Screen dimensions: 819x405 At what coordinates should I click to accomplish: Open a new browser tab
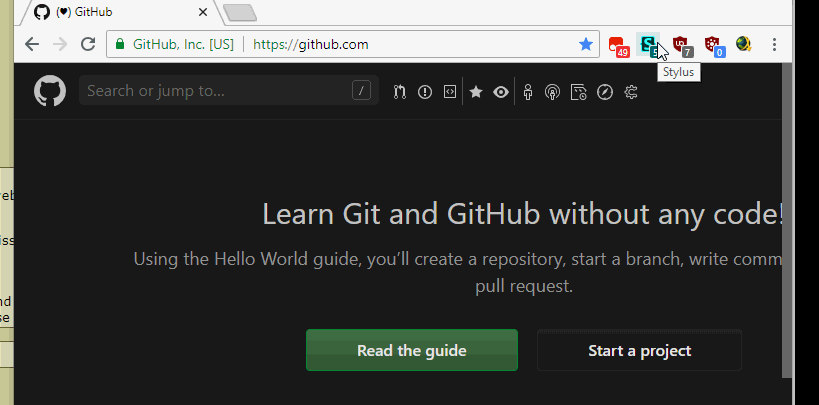click(x=240, y=13)
